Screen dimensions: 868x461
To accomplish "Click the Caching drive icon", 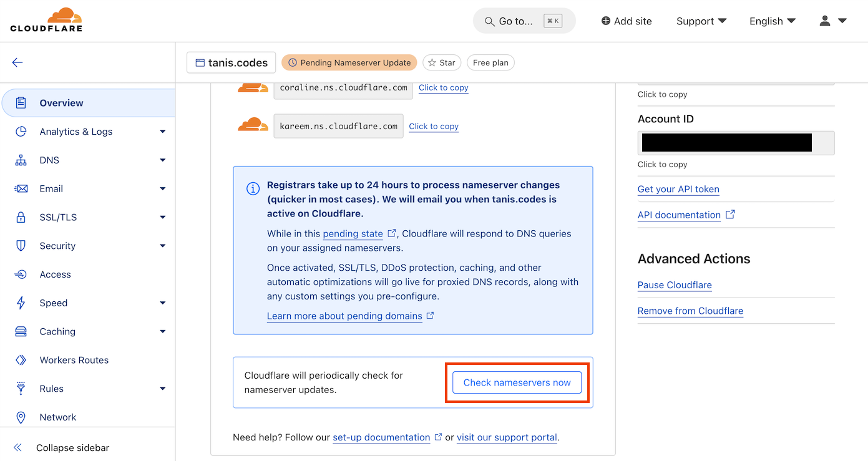I will coord(21,332).
